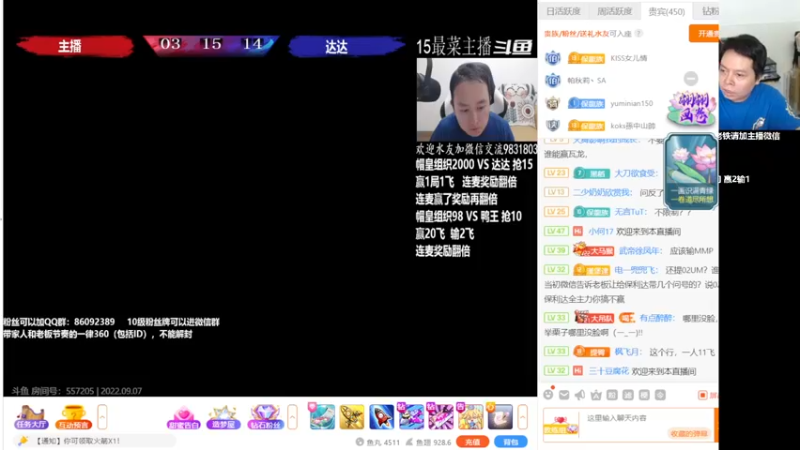Expand the arrow beside 互动预言
Viewport: 800px width, 450px height.
(x=102, y=417)
